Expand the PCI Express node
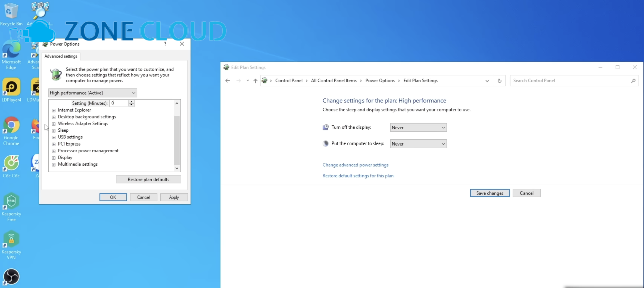This screenshot has width=644, height=288. point(54,144)
